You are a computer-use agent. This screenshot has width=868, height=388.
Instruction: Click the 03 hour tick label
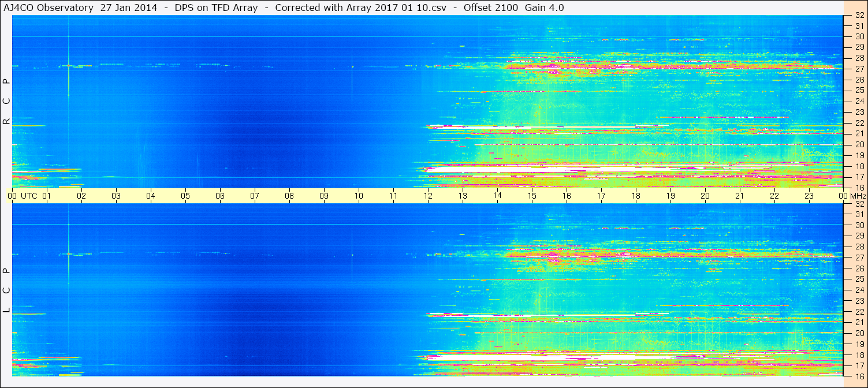point(116,196)
